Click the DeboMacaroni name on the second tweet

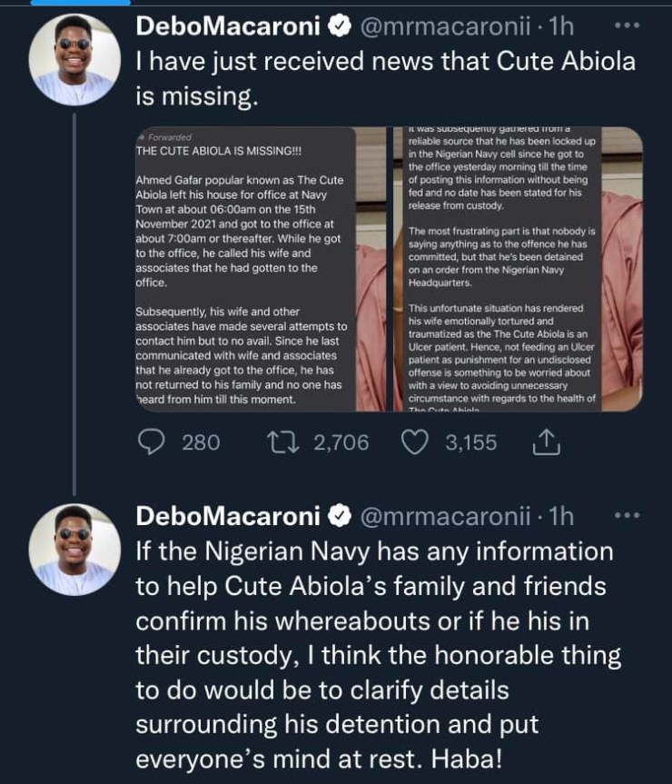pyautogui.click(x=227, y=518)
